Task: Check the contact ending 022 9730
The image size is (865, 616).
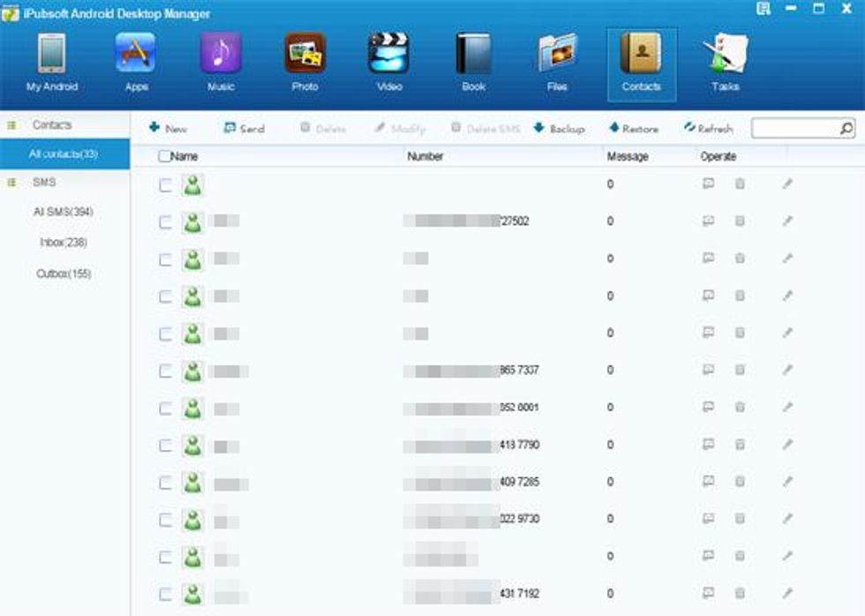Action: pos(165,520)
